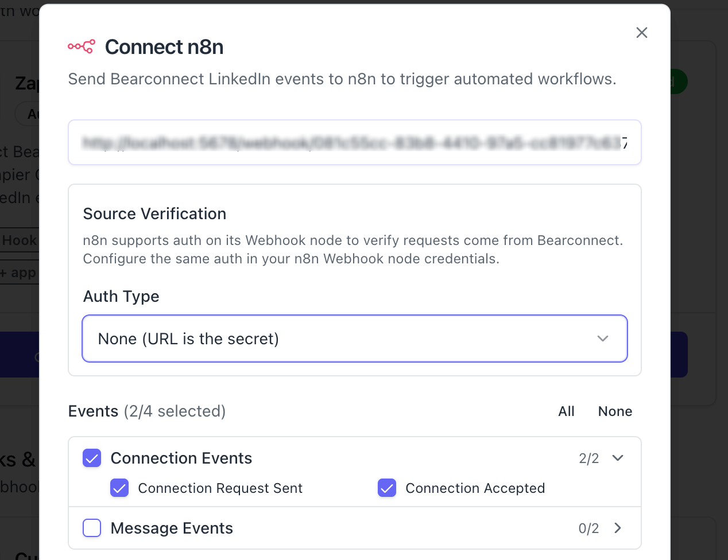Enable the Message Events checkbox

[92, 528]
